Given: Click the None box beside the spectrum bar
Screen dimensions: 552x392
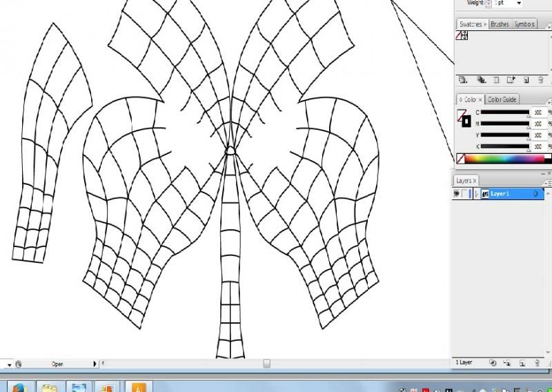Looking at the screenshot, I should 460,159.
